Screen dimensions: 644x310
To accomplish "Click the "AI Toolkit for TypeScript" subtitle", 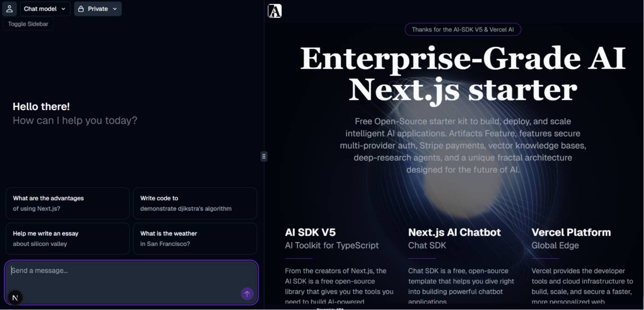I will click(x=332, y=246).
